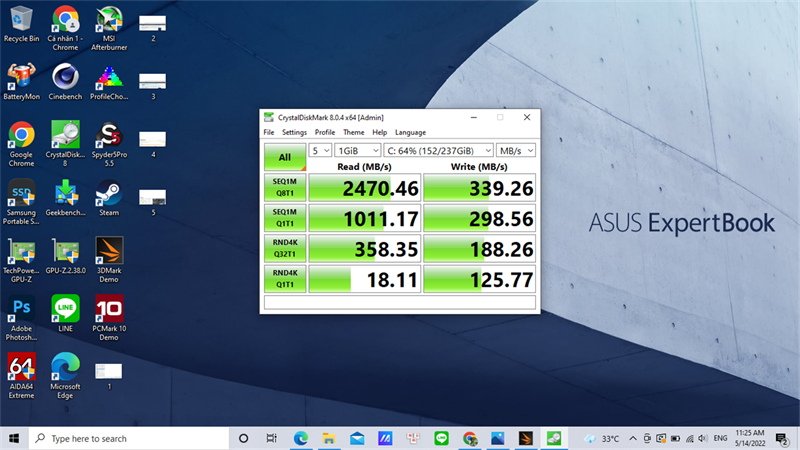Image resolution: width=800 pixels, height=450 pixels.
Task: Open the weather widget showing 33°C
Action: point(602,438)
